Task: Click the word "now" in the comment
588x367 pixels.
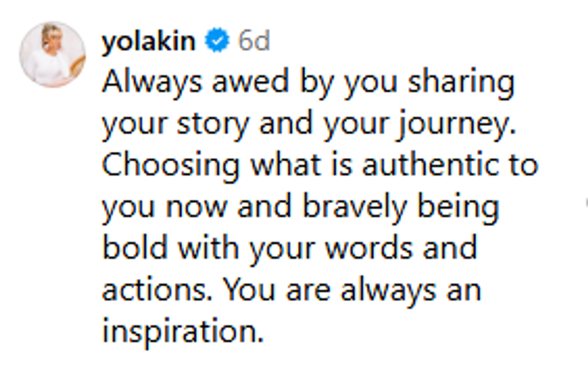Action: click(x=197, y=207)
